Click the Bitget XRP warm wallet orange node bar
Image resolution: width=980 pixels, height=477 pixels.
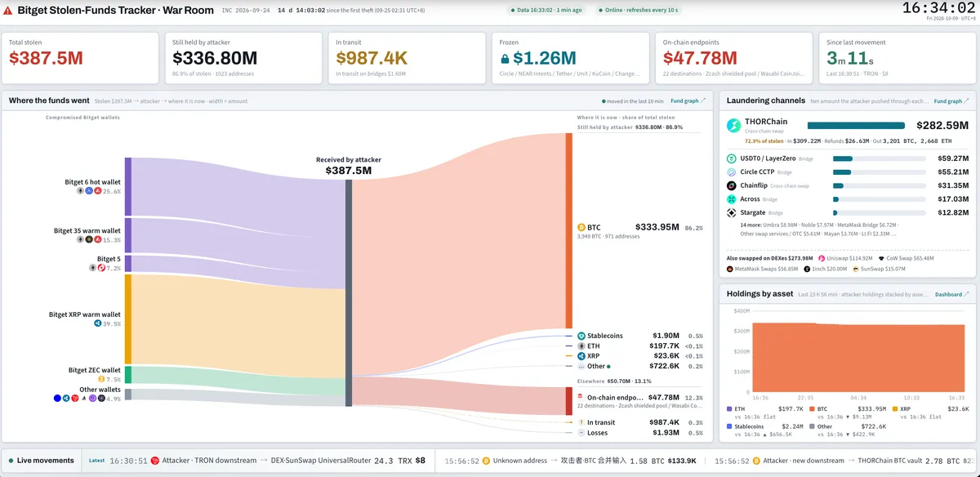coord(127,319)
